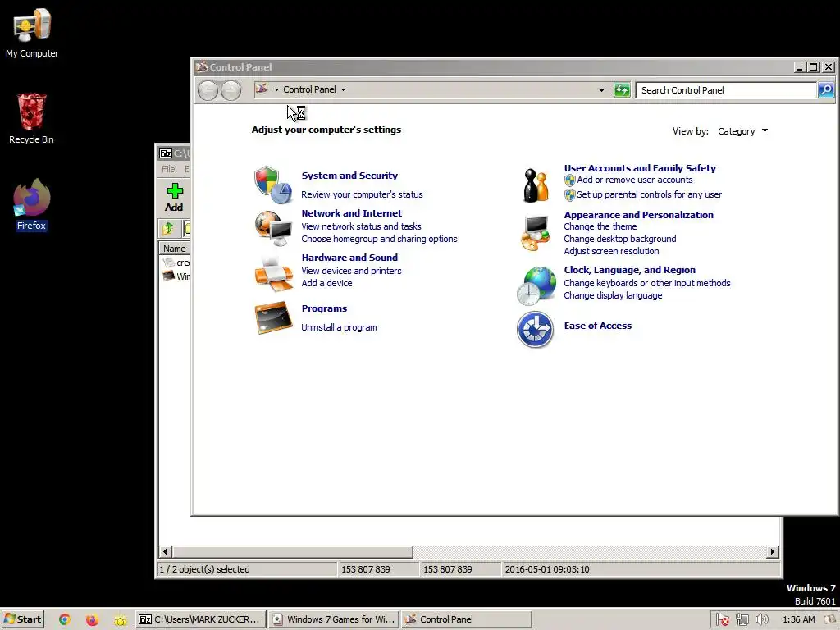Open Clock, Language, and Region heading
Screen dimensions: 840x630
629,270
